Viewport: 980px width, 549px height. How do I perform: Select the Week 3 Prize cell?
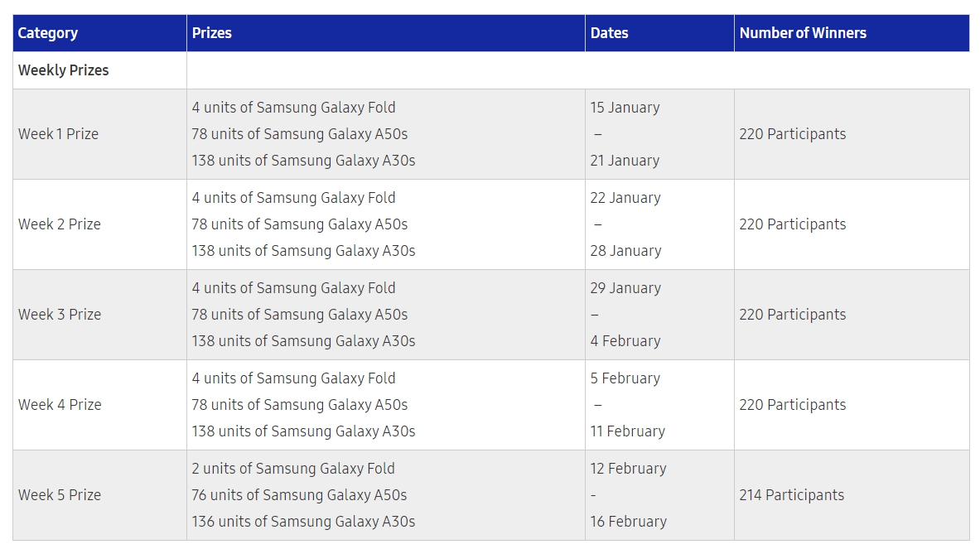[x=60, y=315]
